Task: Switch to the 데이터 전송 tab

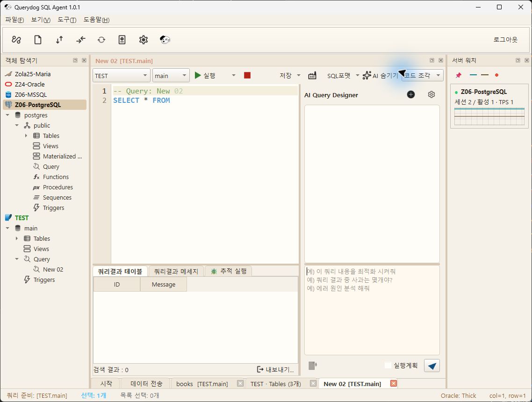Action: tap(146, 383)
